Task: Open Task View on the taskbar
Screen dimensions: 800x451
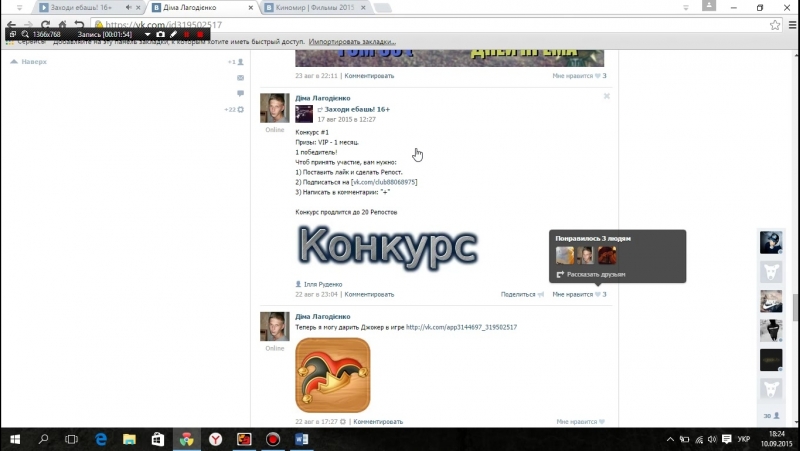Action: (71, 439)
